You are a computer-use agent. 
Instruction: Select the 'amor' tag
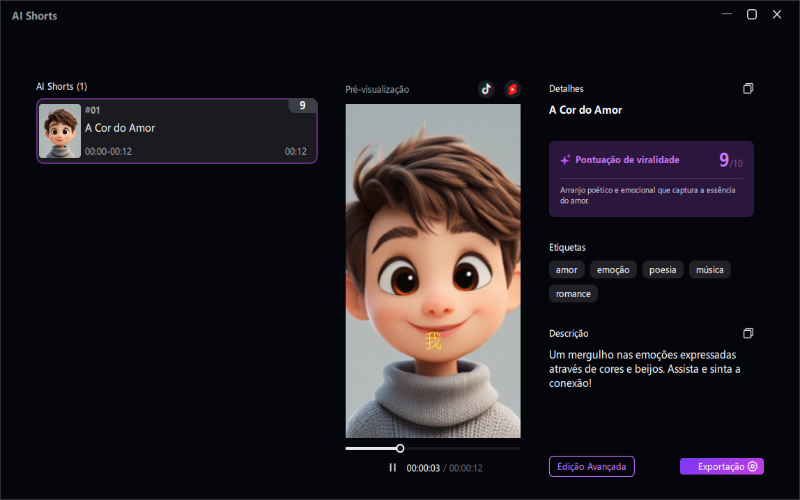pos(567,269)
